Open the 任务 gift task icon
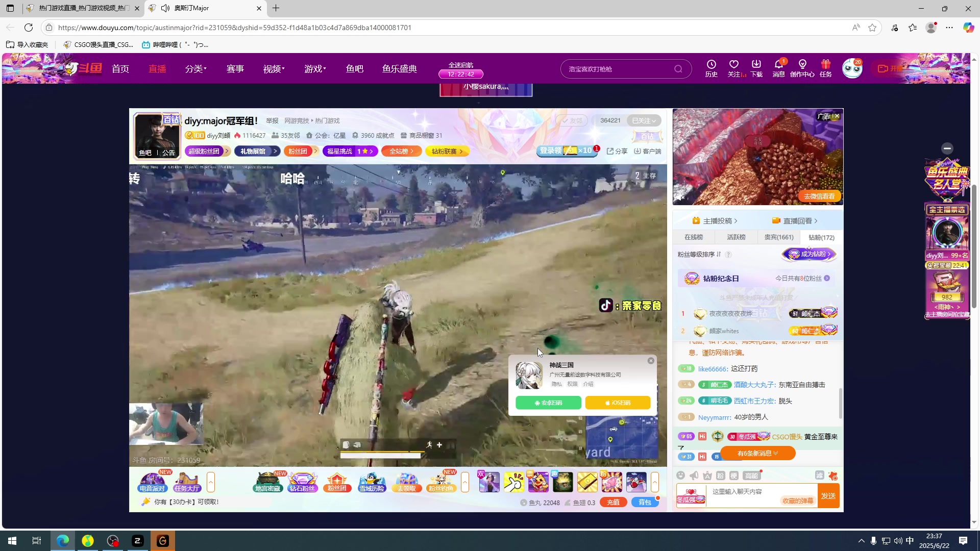Screen dimensions: 980x551 point(826,68)
